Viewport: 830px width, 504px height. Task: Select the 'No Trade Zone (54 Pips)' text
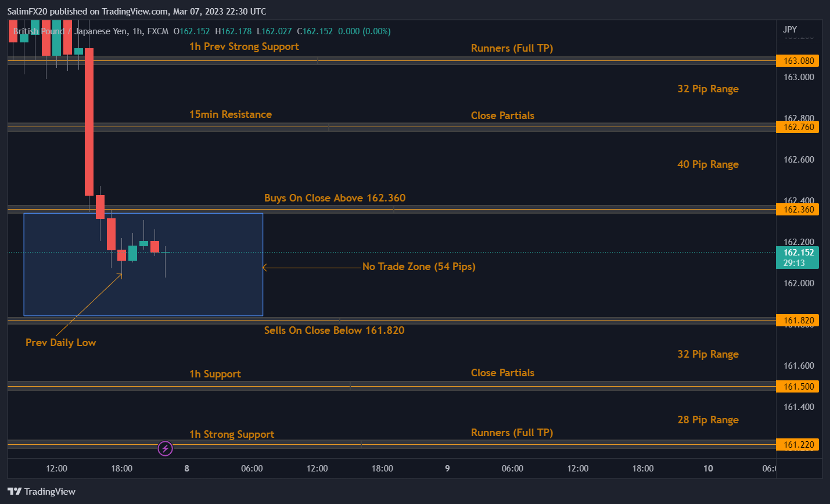pyautogui.click(x=418, y=267)
